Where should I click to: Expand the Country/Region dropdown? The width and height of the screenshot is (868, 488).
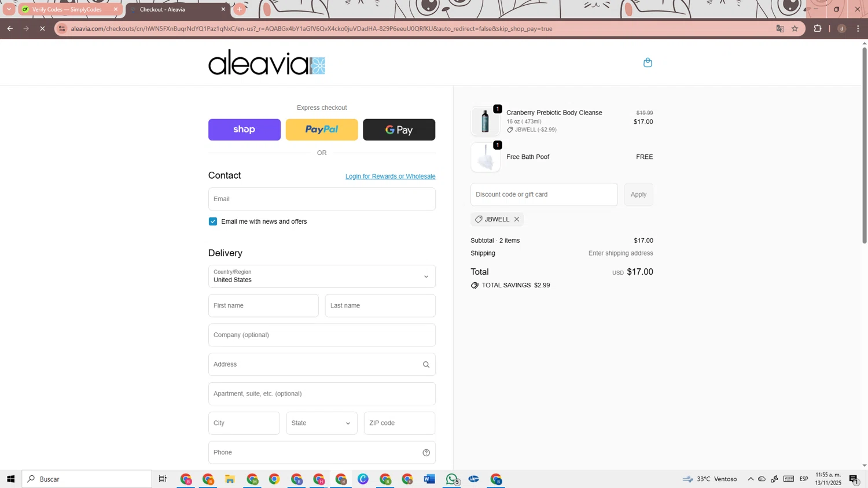click(322, 276)
